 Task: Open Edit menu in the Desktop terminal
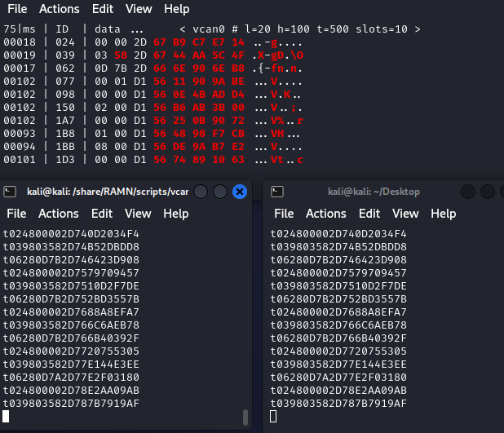369,214
